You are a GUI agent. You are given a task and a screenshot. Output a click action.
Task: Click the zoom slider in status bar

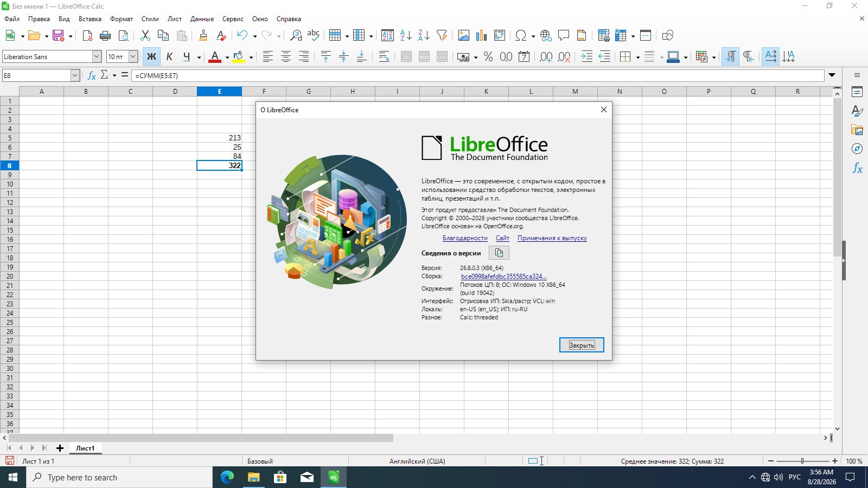click(x=802, y=461)
